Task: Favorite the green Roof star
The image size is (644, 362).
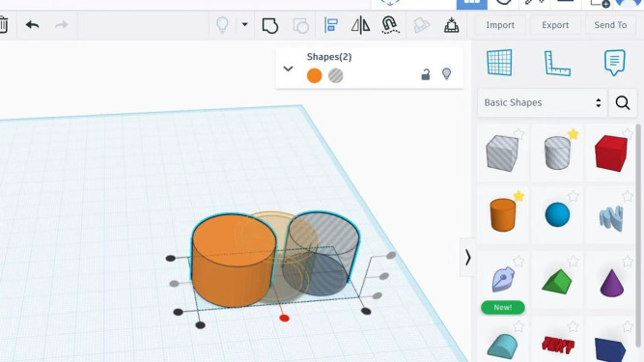Action: coord(573,261)
